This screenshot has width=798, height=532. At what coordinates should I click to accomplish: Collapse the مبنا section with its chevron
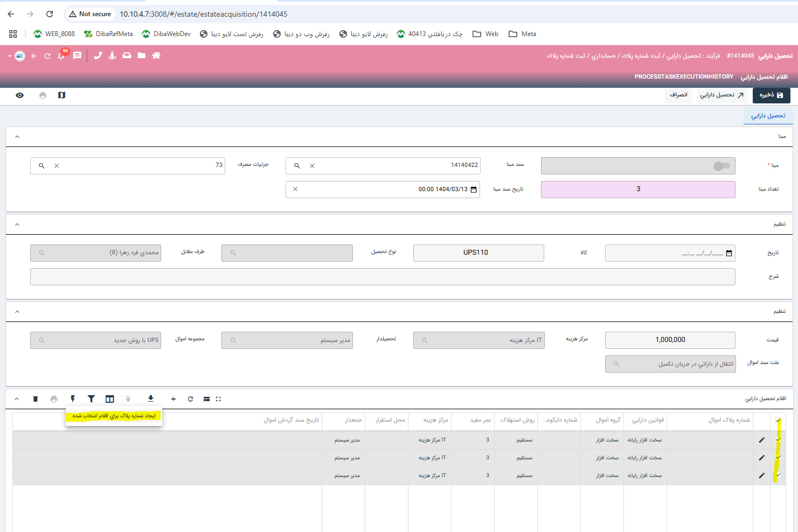(17, 137)
